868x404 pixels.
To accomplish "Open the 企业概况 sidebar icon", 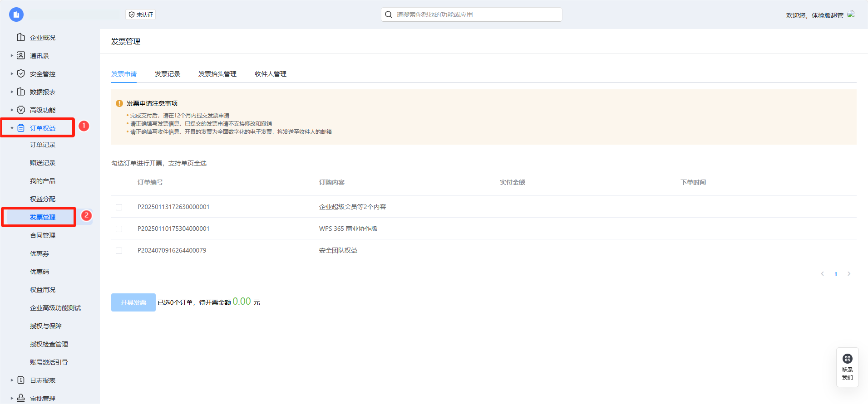I will 21,37.
